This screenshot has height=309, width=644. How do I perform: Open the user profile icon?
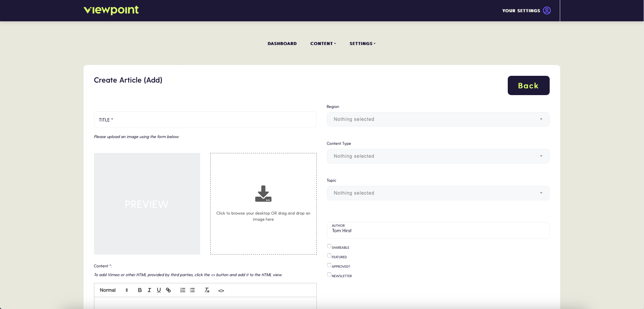point(547,10)
